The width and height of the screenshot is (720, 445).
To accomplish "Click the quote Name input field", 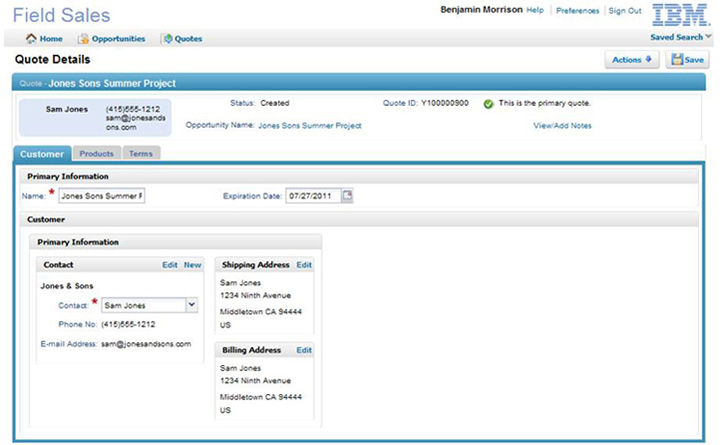I will [102, 196].
